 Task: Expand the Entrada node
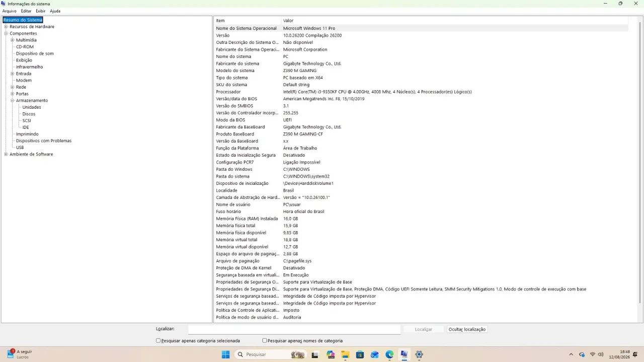(13, 74)
